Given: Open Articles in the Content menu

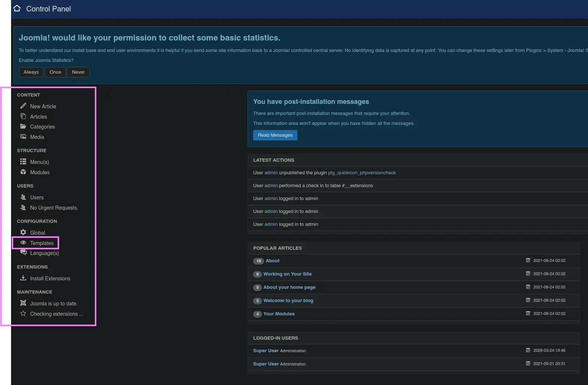Looking at the screenshot, I should (x=38, y=117).
